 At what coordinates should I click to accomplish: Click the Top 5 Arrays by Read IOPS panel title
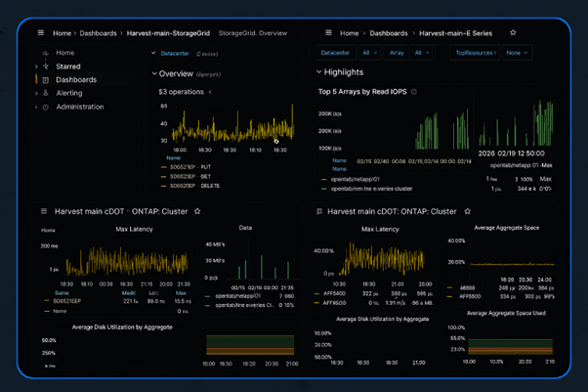click(362, 92)
